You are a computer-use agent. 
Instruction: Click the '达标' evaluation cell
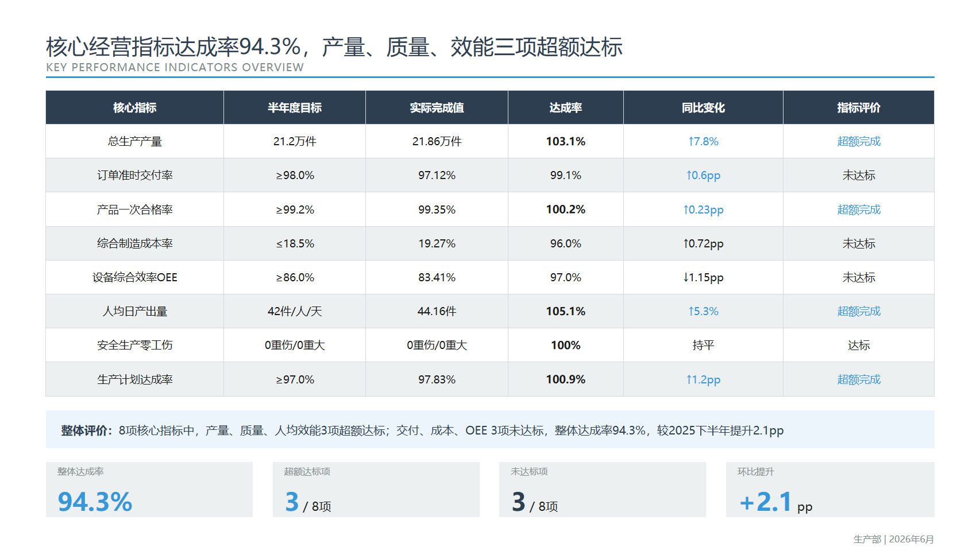click(859, 345)
